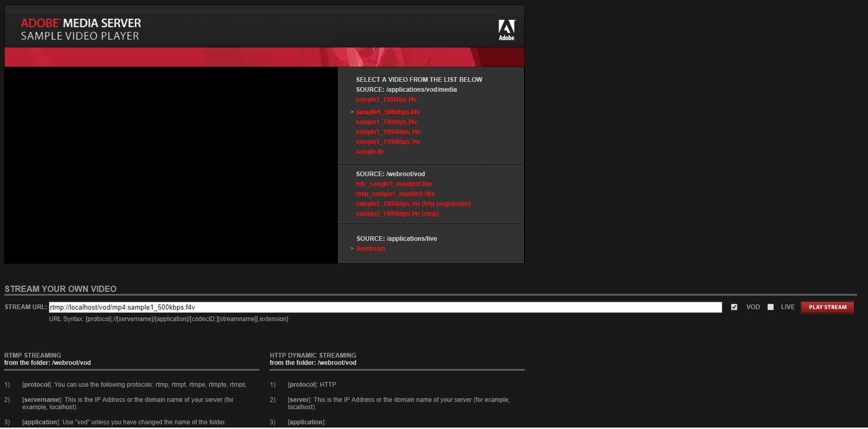This screenshot has height=429, width=868.
Task: Play sample1_150kbps.f4v video
Action: 386,100
